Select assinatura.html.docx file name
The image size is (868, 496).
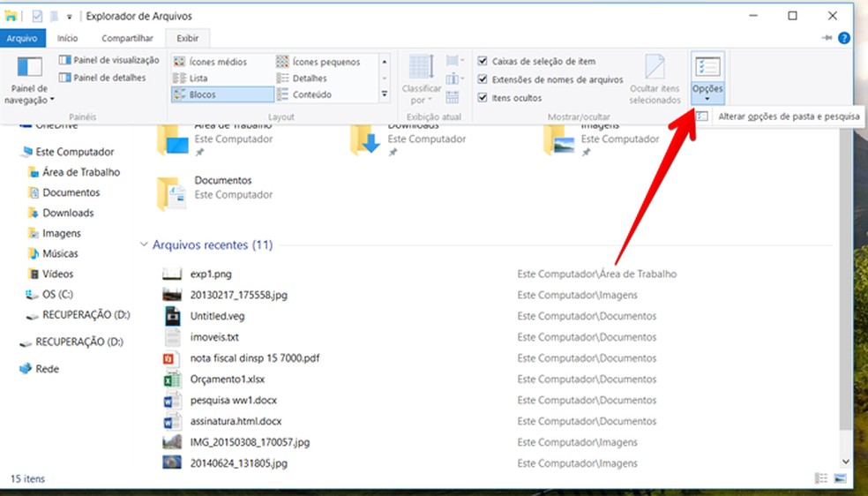tap(236, 421)
